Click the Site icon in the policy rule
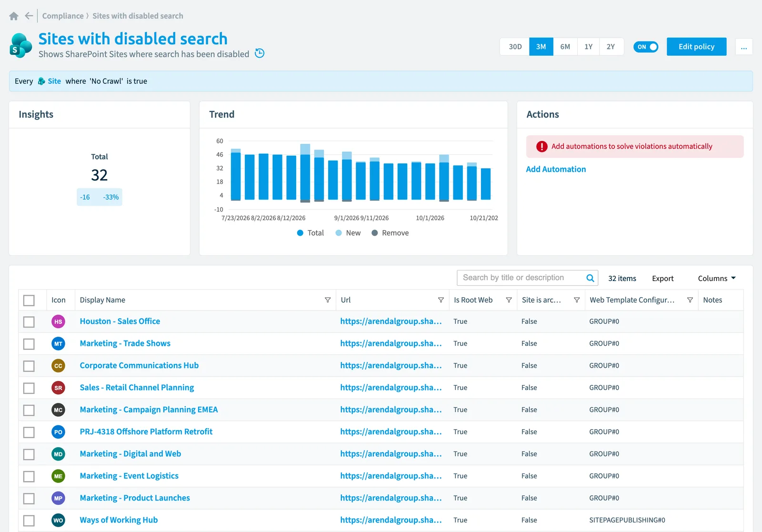The height and width of the screenshot is (532, 762). (41, 81)
